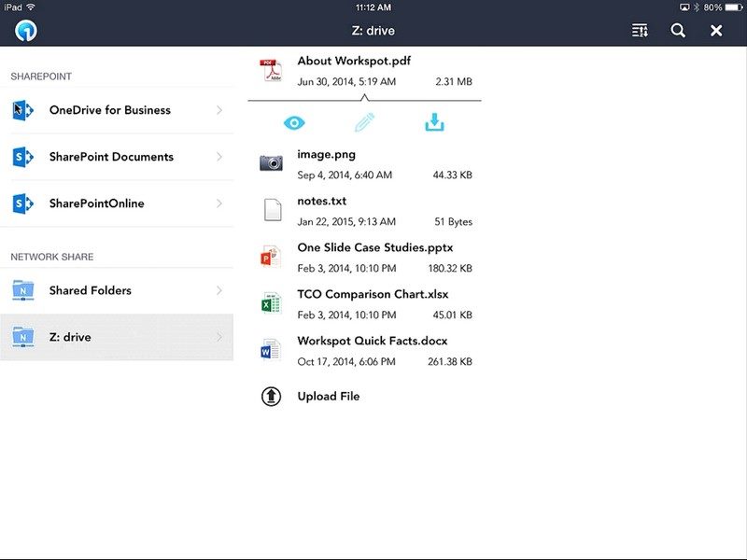The width and height of the screenshot is (747, 560).
Task: Open Workspot Quick Facts.docx
Action: (365, 351)
